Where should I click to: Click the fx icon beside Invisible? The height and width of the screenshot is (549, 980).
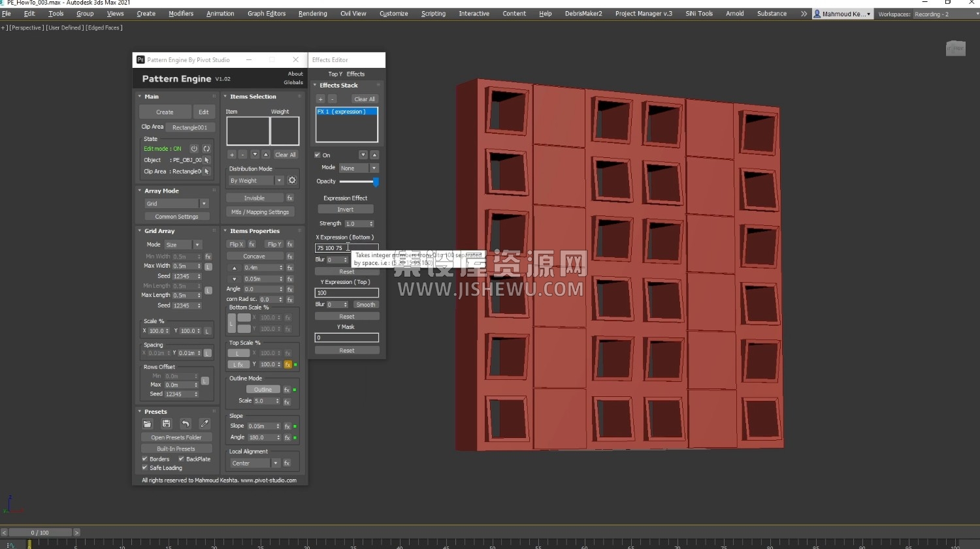[290, 198]
